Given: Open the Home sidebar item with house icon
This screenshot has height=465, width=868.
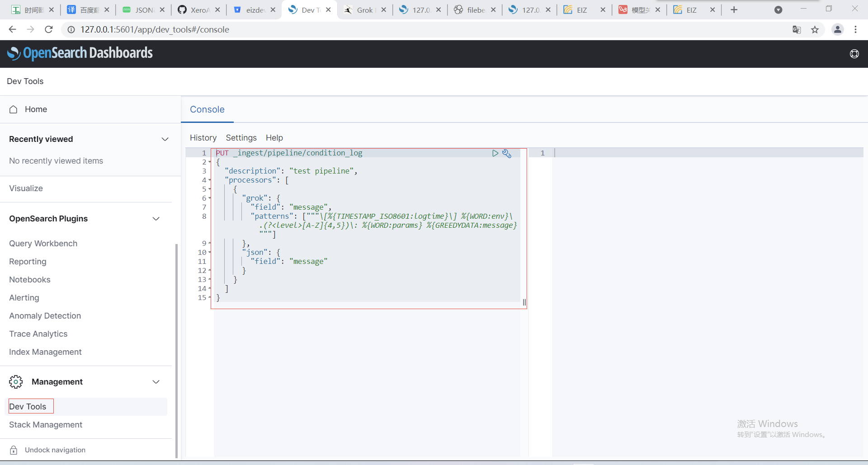Looking at the screenshot, I should [x=28, y=109].
